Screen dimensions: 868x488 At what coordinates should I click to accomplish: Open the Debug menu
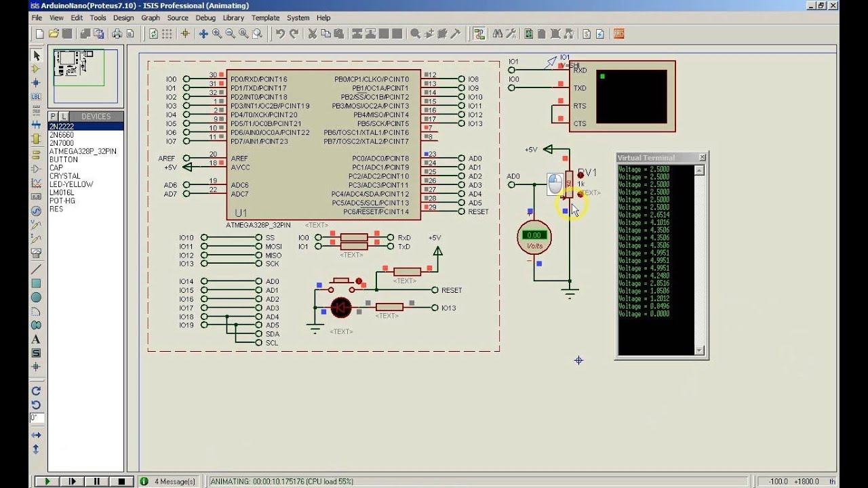(x=205, y=18)
